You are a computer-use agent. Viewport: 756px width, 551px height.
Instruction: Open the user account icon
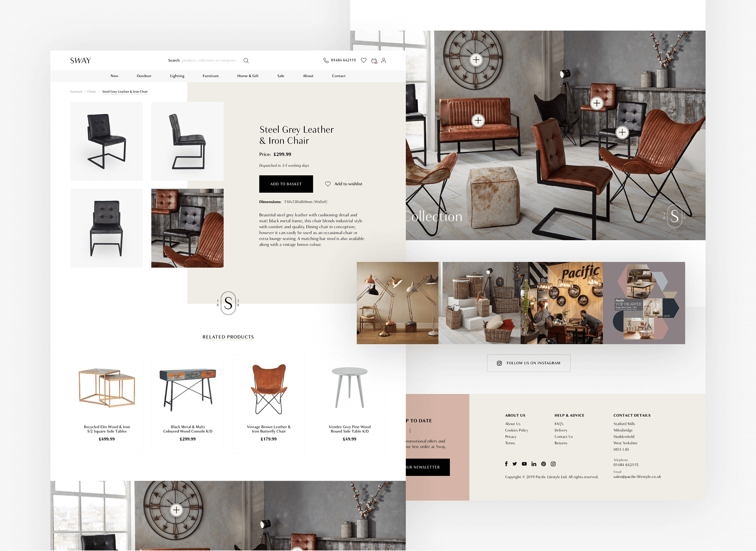pos(384,60)
